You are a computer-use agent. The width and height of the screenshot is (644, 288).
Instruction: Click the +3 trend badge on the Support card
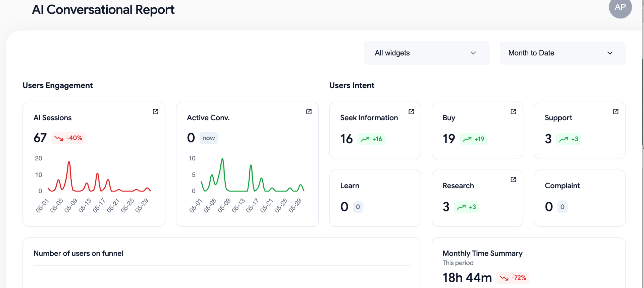[x=569, y=139]
